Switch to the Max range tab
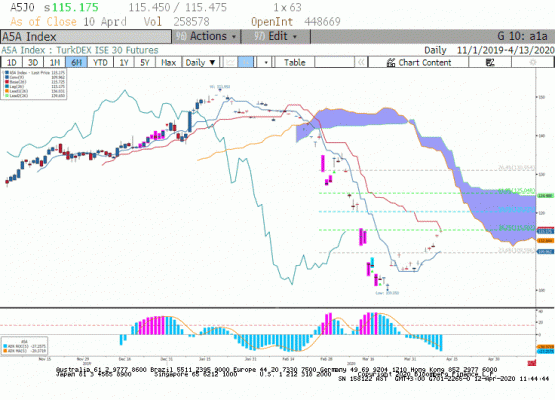The image size is (555, 400). (168, 63)
